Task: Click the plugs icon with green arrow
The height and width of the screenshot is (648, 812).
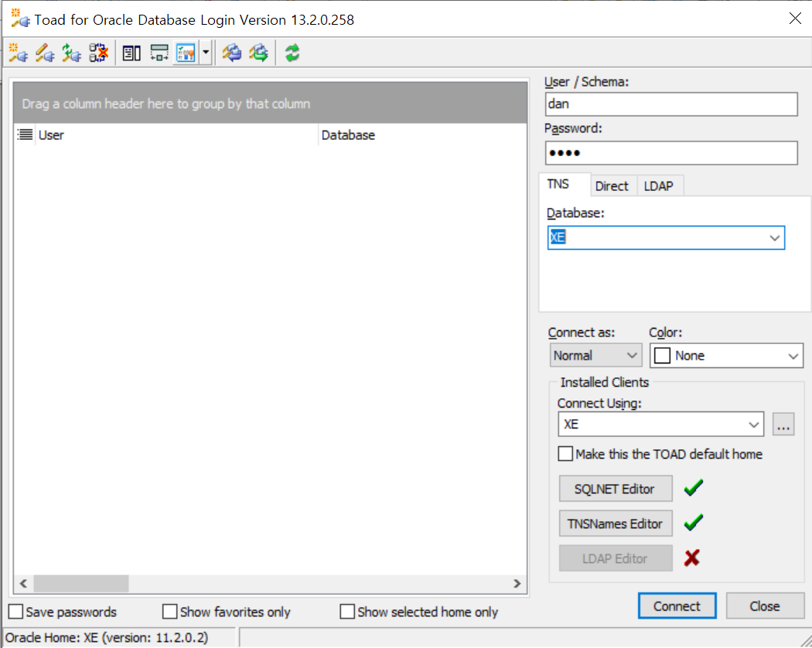Action: pyautogui.click(x=258, y=53)
